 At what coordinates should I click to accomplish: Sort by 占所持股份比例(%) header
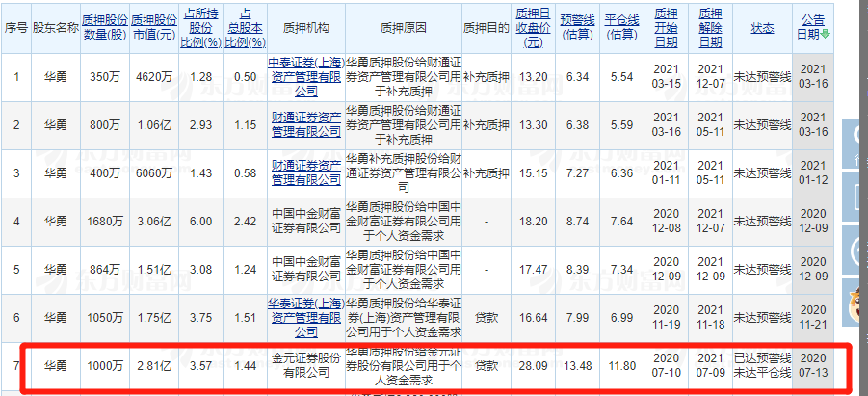201,28
